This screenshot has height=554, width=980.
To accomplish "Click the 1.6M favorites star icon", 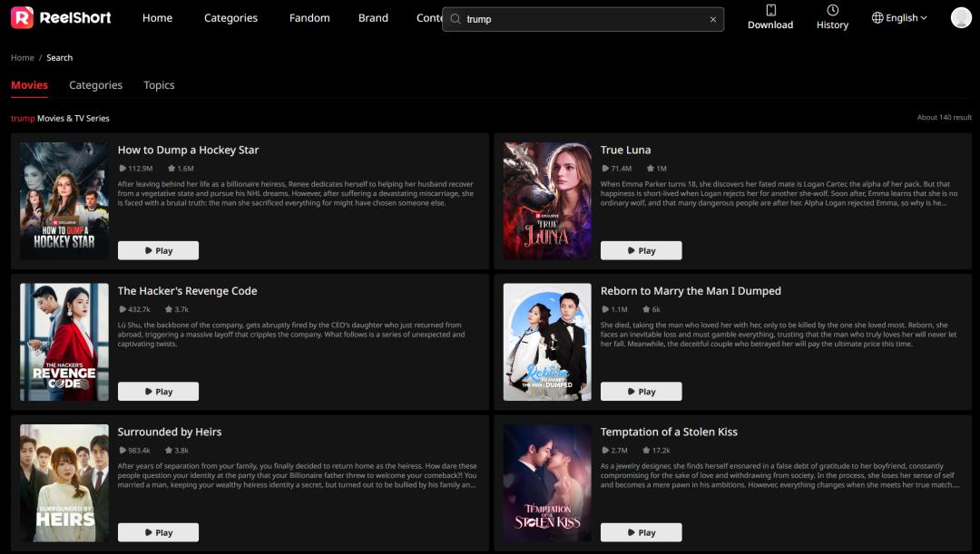I will [x=171, y=169].
